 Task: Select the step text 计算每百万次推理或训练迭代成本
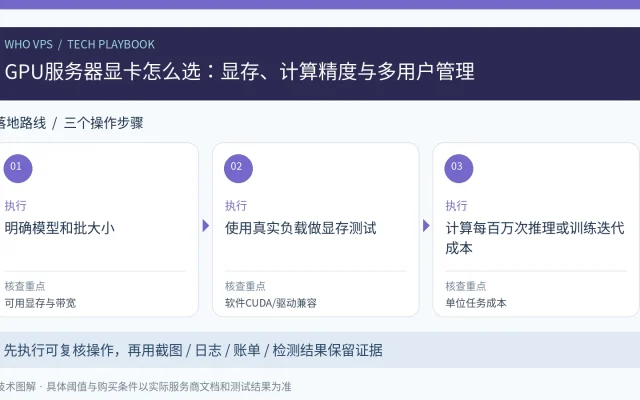(535, 238)
